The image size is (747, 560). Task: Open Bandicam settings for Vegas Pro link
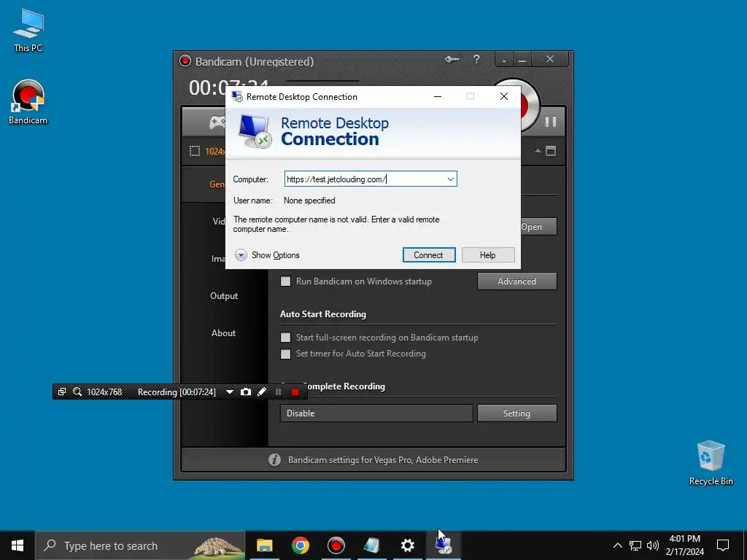(383, 460)
